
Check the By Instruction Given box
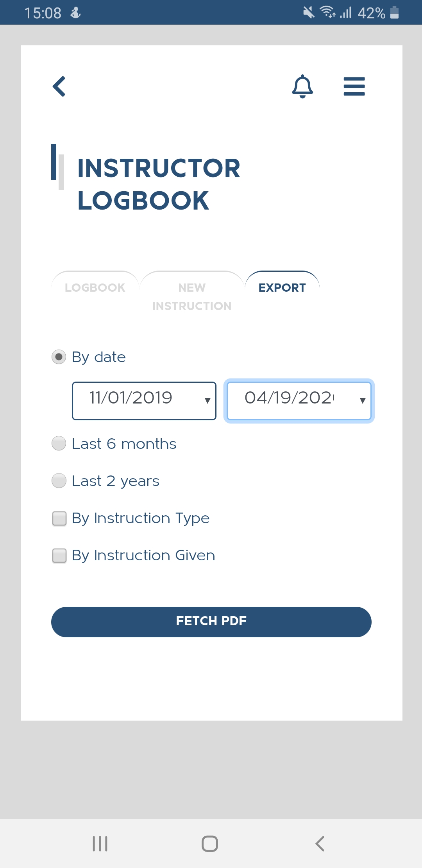click(x=59, y=556)
